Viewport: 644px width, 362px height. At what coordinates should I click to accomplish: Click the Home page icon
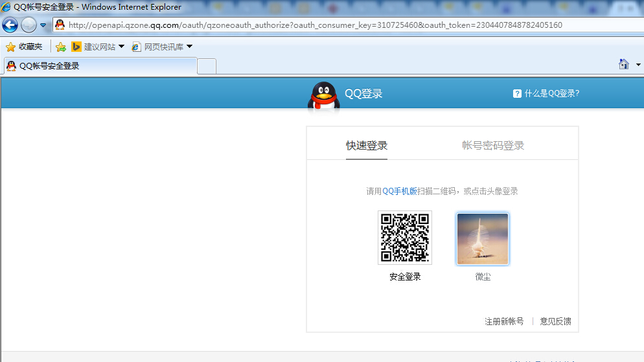623,64
